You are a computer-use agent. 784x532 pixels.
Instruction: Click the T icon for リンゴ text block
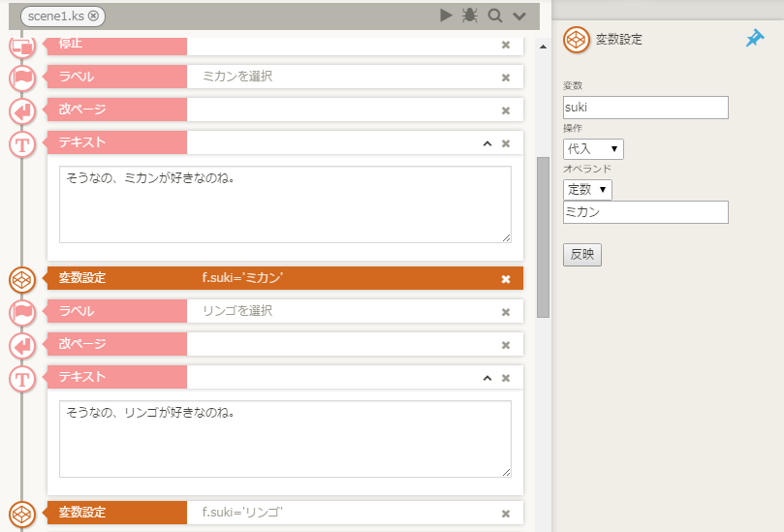(22, 379)
